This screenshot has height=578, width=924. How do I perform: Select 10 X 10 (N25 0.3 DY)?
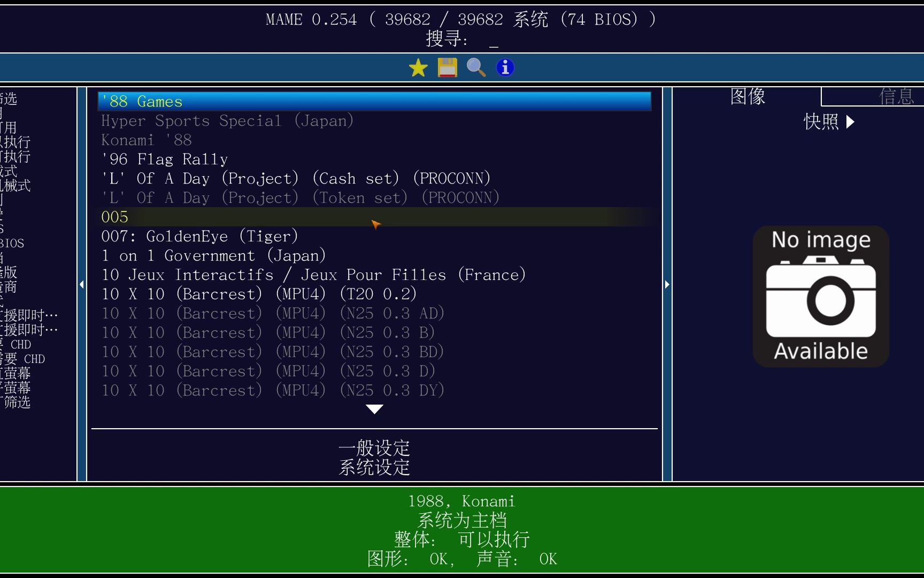374,390
